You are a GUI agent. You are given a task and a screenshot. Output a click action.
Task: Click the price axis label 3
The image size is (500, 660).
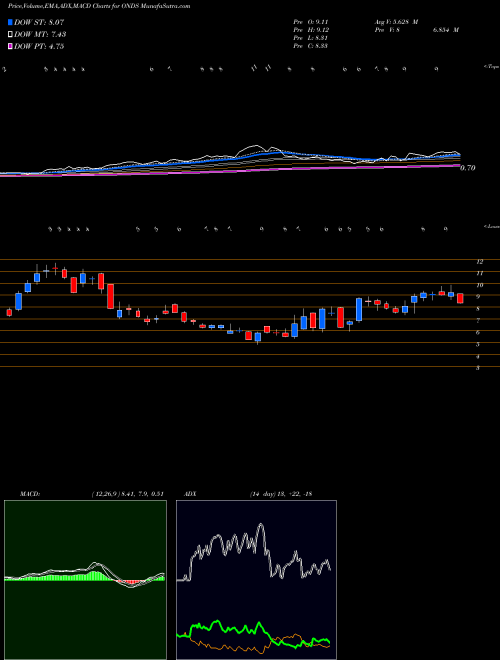(478, 368)
